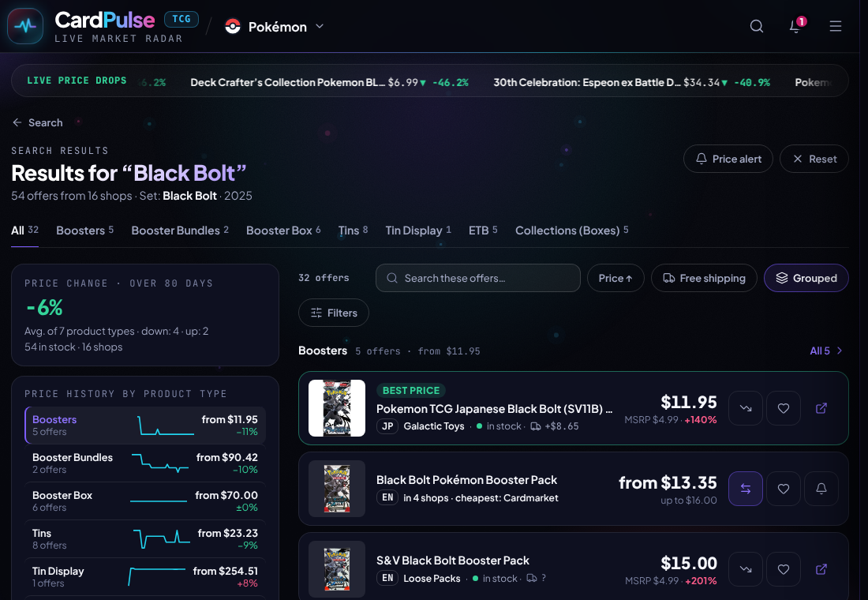
Task: Click the Galactic Toys shop name
Action: 434,426
